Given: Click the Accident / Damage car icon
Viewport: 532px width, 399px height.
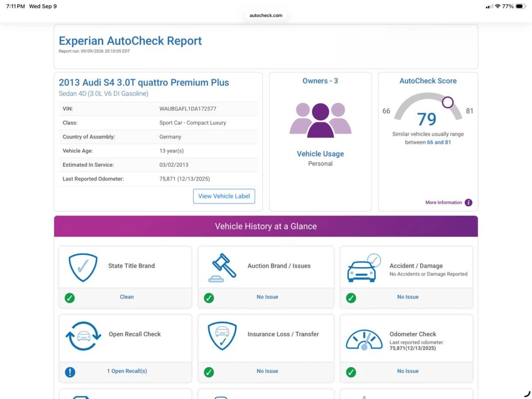Looking at the screenshot, I should click(x=364, y=268).
